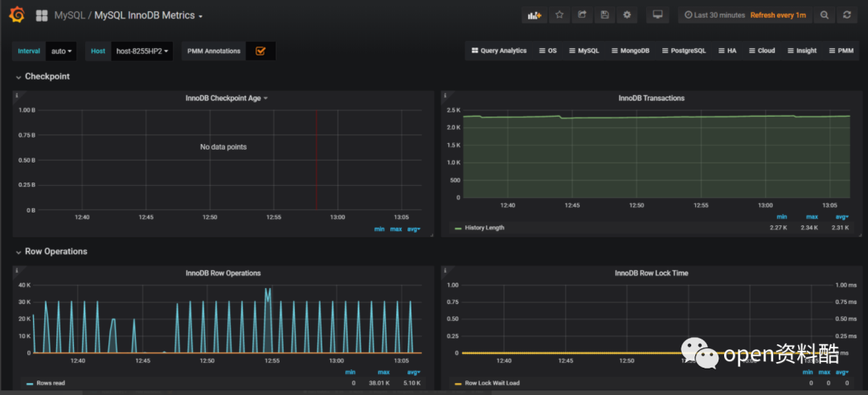Screen dimensions: 868x395
Task: Sort Checkpoint Age legend by max
Action: point(395,229)
